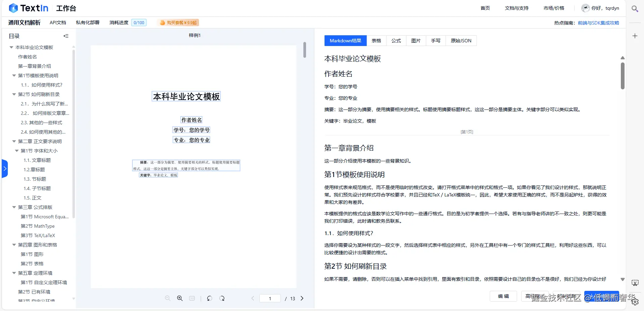This screenshot has width=644, height=311.
Task: Collapse the 第三章 公式排版 node
Action: [14, 207]
